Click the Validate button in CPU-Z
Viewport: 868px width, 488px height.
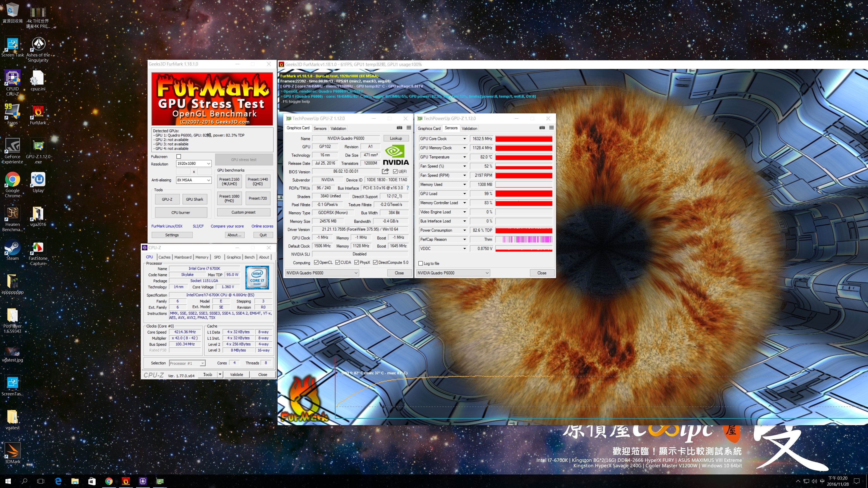(x=236, y=374)
